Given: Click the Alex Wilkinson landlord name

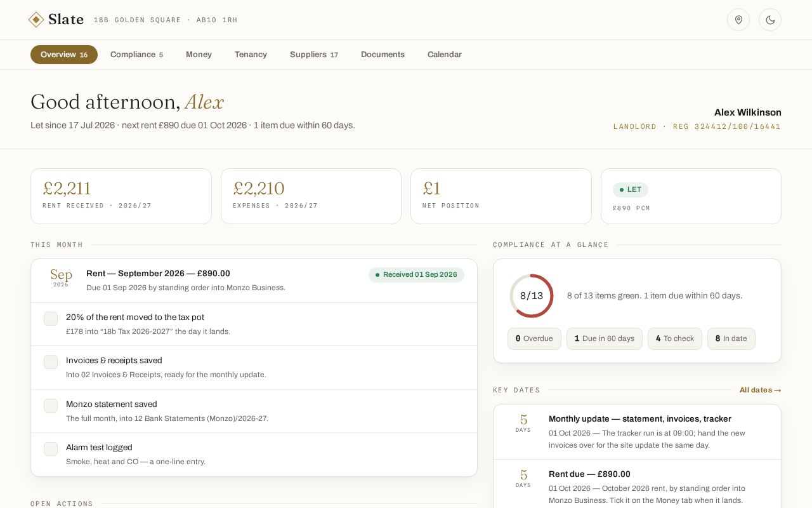Looking at the screenshot, I should (748, 112).
